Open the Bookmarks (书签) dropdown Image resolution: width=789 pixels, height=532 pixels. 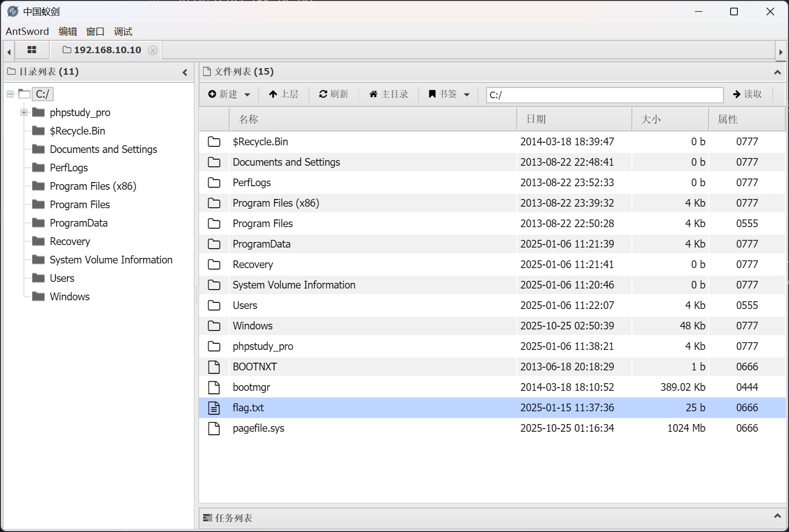(x=449, y=94)
